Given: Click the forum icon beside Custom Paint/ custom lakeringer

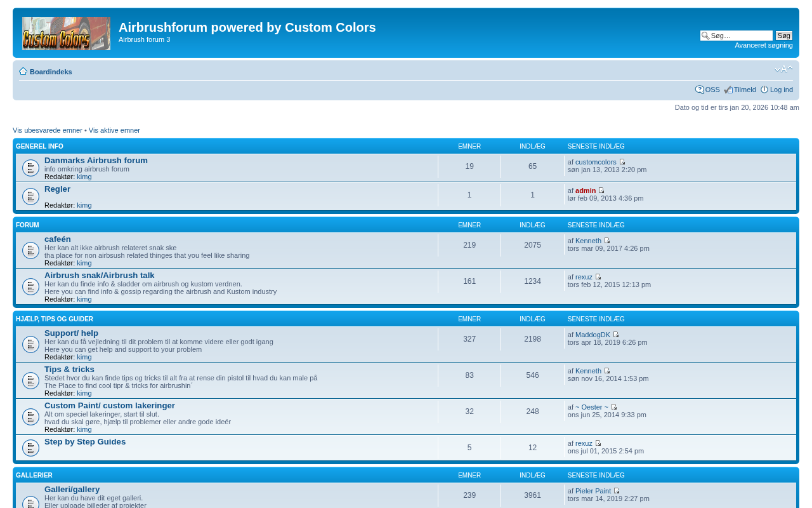Looking at the screenshot, I should [31, 417].
